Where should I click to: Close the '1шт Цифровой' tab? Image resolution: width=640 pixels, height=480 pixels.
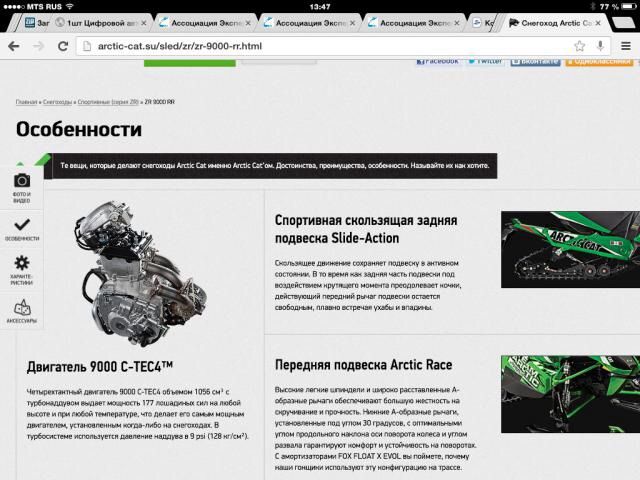tap(144, 23)
